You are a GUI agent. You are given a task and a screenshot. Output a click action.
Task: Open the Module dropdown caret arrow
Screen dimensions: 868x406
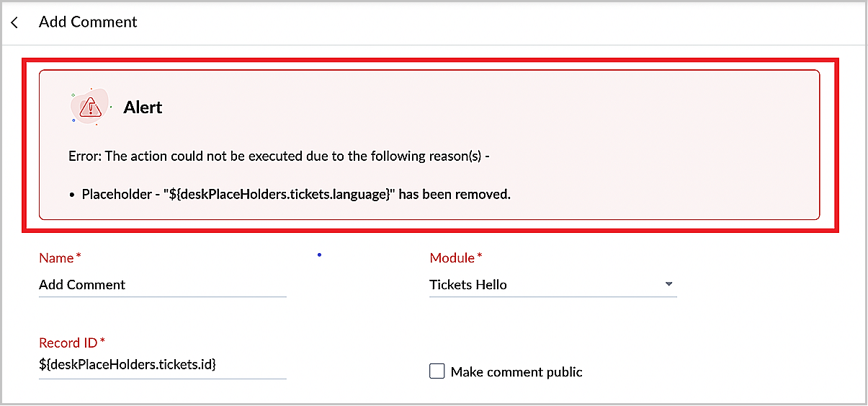[668, 284]
